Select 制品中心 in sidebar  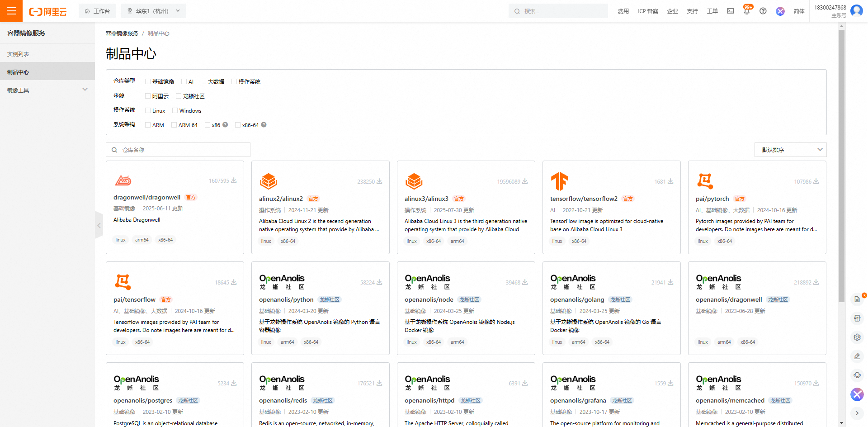[47, 72]
